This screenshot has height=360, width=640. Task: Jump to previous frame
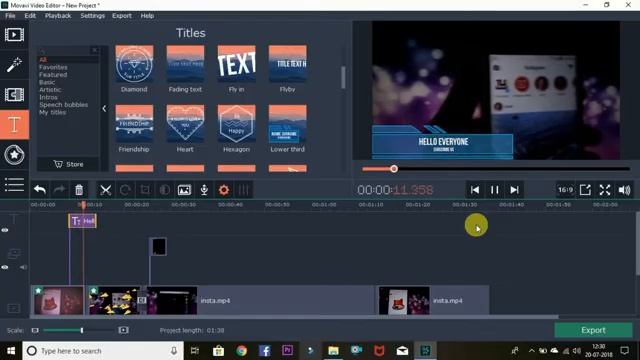click(x=475, y=190)
